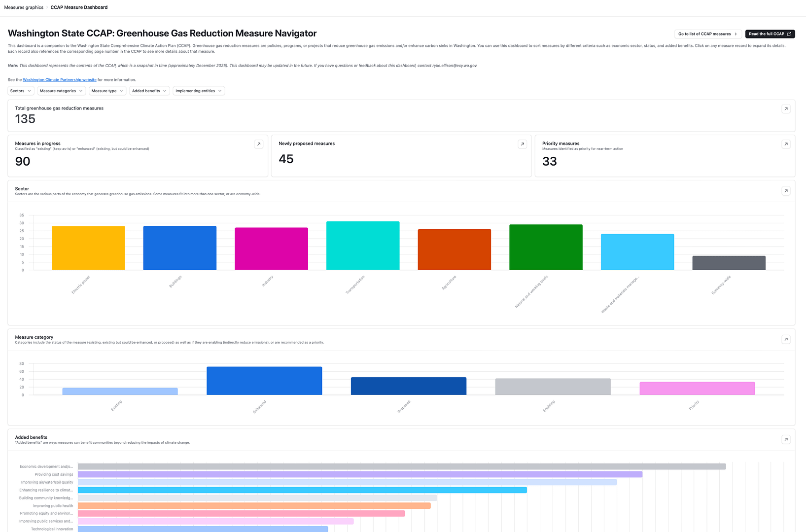The image size is (806, 532).
Task: Select the magenta Industry bar
Action: pyautogui.click(x=271, y=249)
